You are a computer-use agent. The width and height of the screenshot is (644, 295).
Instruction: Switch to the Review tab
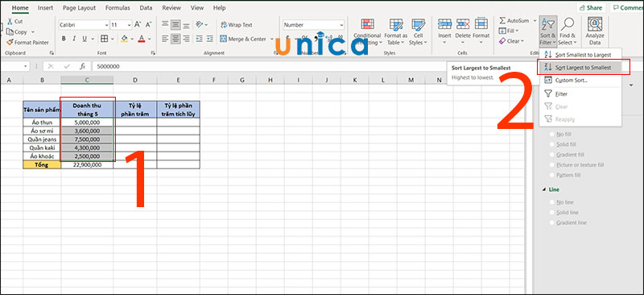pos(171,8)
